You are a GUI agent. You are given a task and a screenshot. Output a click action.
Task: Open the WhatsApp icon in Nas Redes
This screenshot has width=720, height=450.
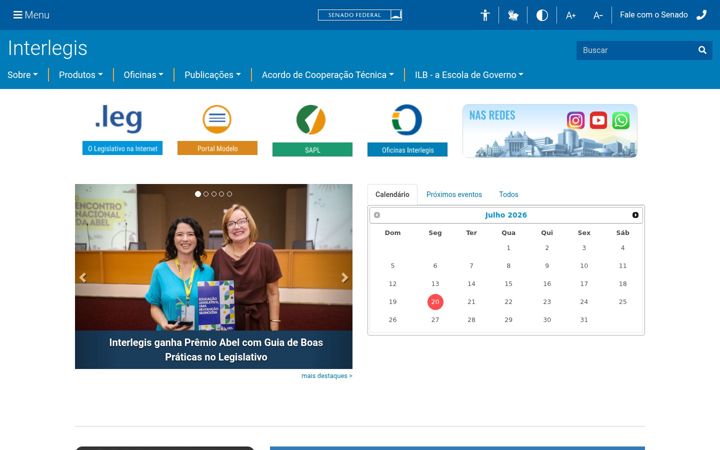pyautogui.click(x=621, y=120)
